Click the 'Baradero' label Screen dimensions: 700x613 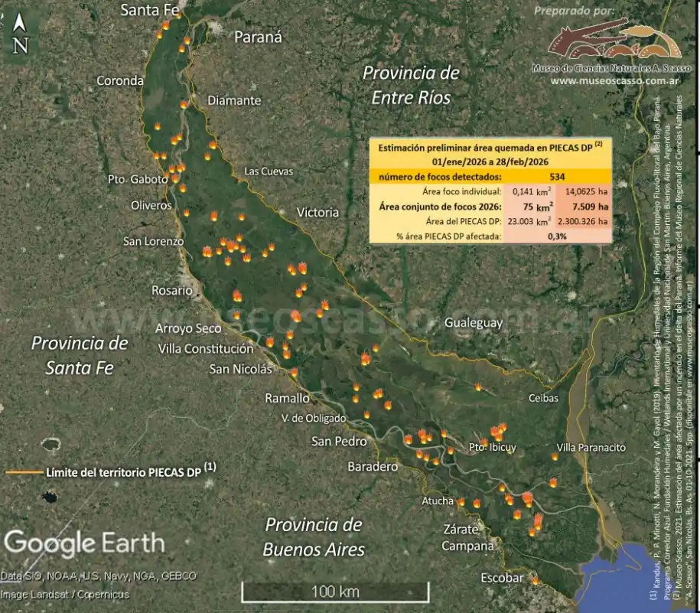[x=373, y=467]
